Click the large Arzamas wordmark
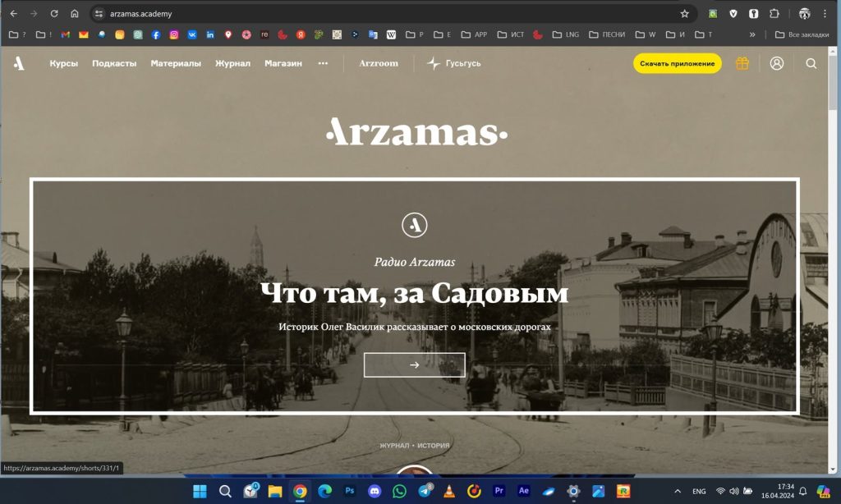The height and width of the screenshot is (504, 841). [416, 132]
